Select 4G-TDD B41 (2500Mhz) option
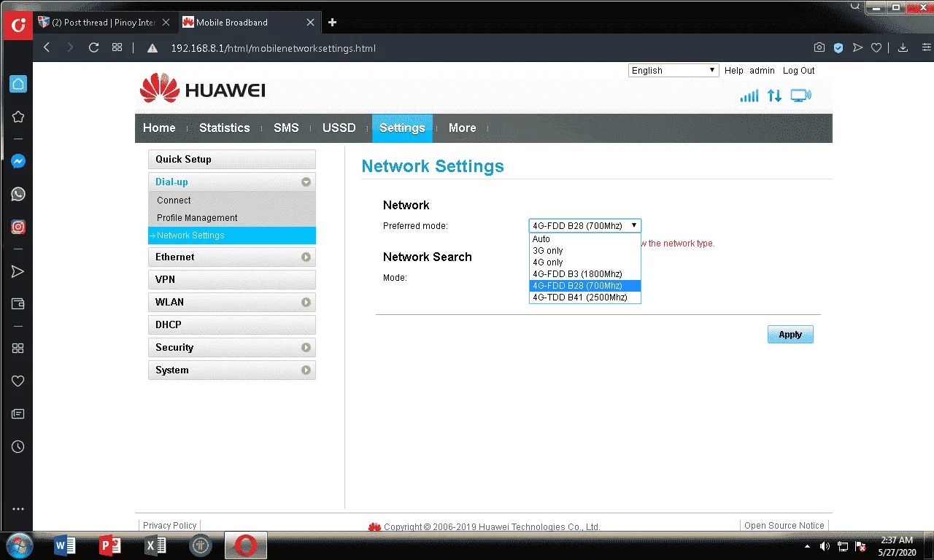This screenshot has width=934, height=560. 585,297
